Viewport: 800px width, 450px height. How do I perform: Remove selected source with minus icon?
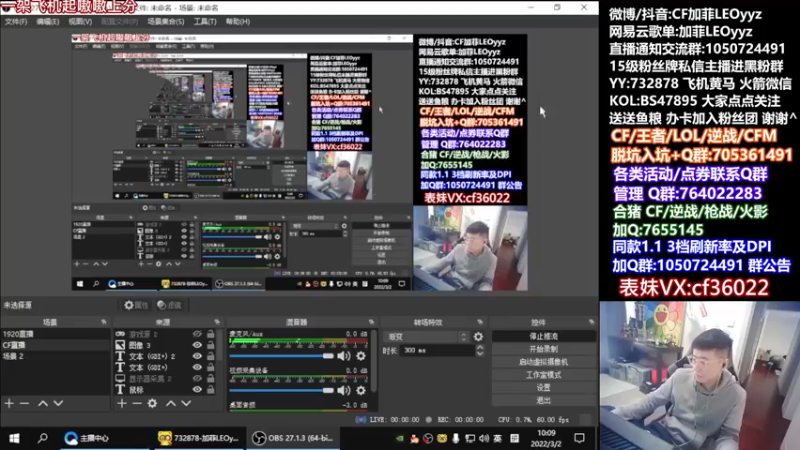(137, 404)
